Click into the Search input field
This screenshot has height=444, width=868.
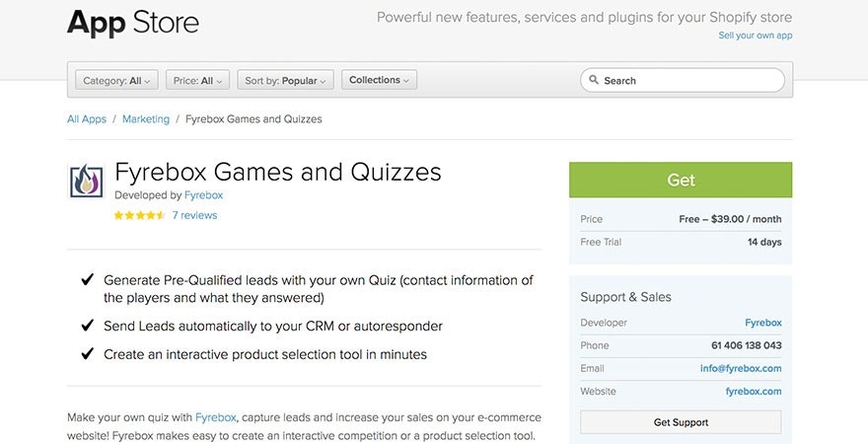[x=690, y=81]
